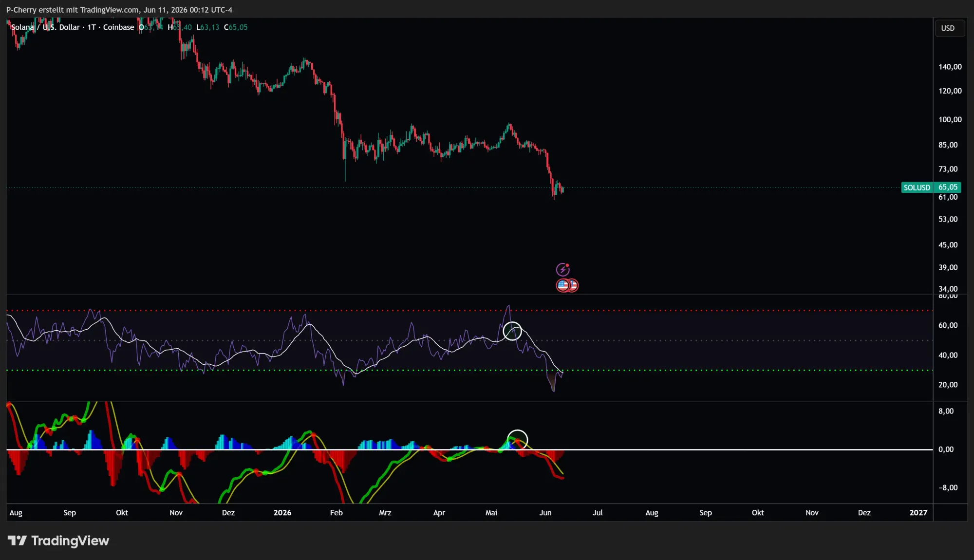Click the 100,00 price axis label
Screen dimensions: 974x560
pyautogui.click(x=950, y=119)
